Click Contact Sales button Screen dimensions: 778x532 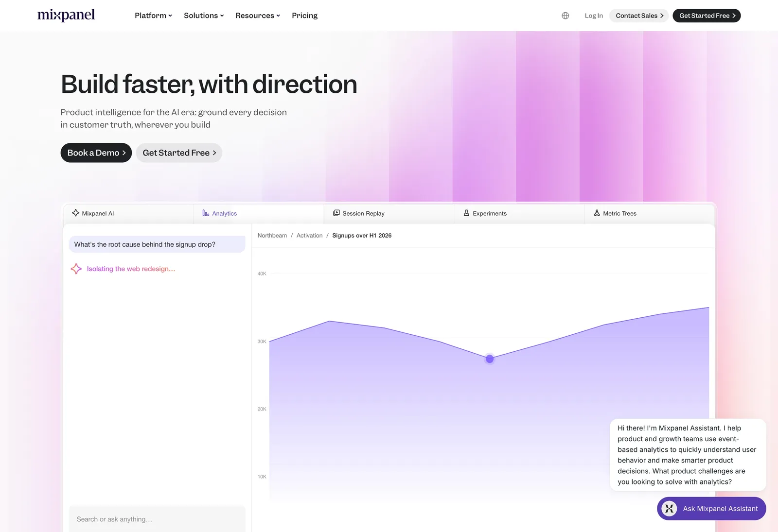tap(639, 16)
